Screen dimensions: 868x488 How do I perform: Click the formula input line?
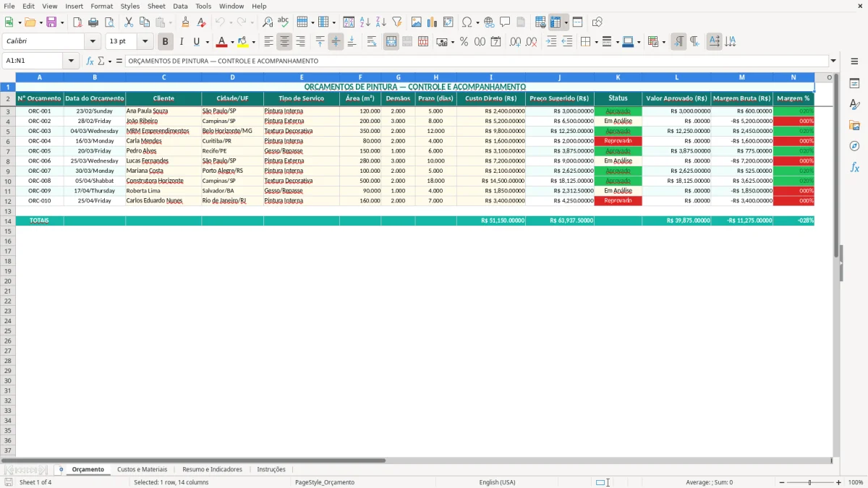pos(476,61)
